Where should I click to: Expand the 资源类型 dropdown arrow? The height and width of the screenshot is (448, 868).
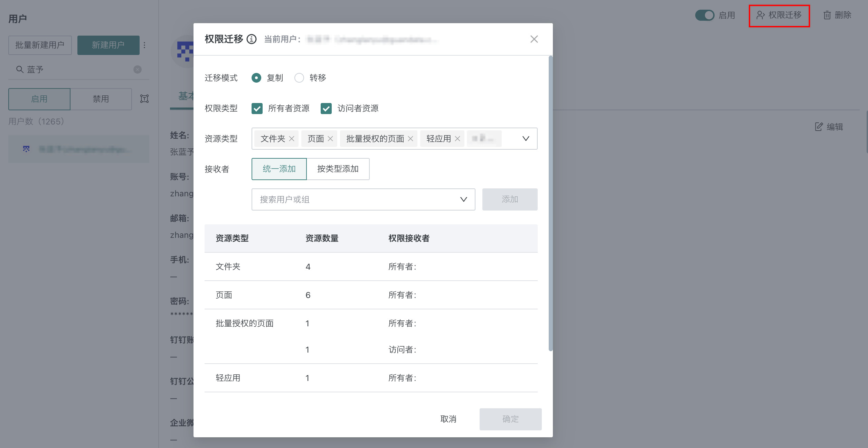pos(526,139)
